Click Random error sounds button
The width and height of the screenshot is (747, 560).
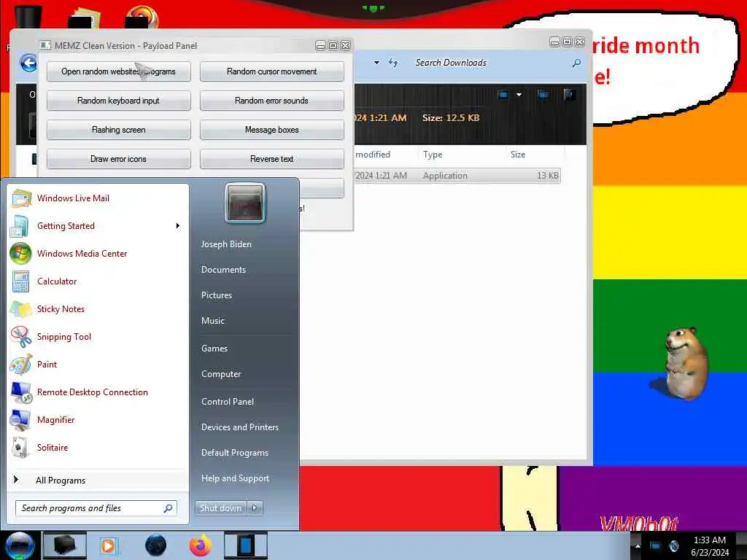[272, 101]
